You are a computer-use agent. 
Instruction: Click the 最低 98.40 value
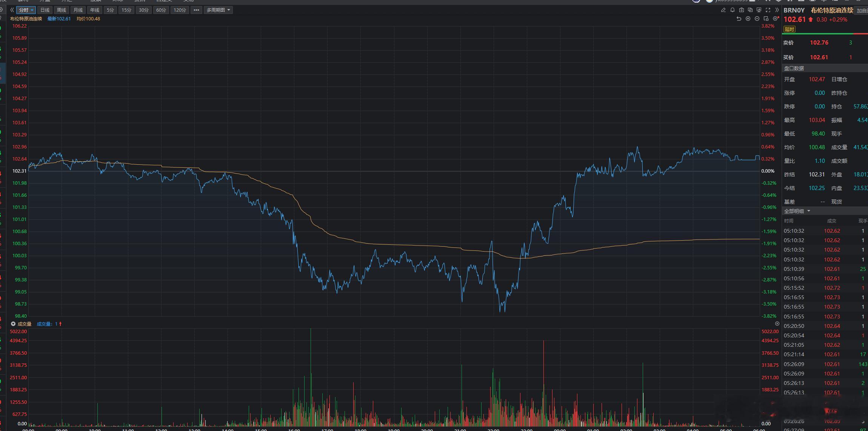pos(818,134)
